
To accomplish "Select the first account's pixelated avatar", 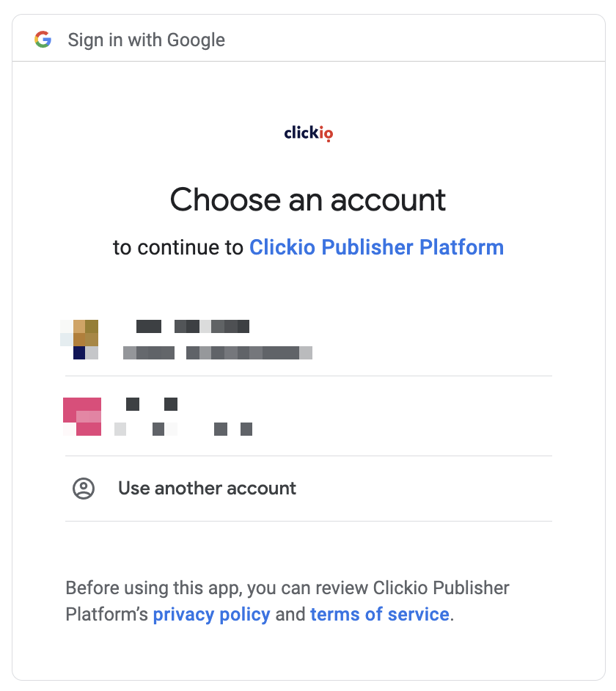I will (79, 340).
